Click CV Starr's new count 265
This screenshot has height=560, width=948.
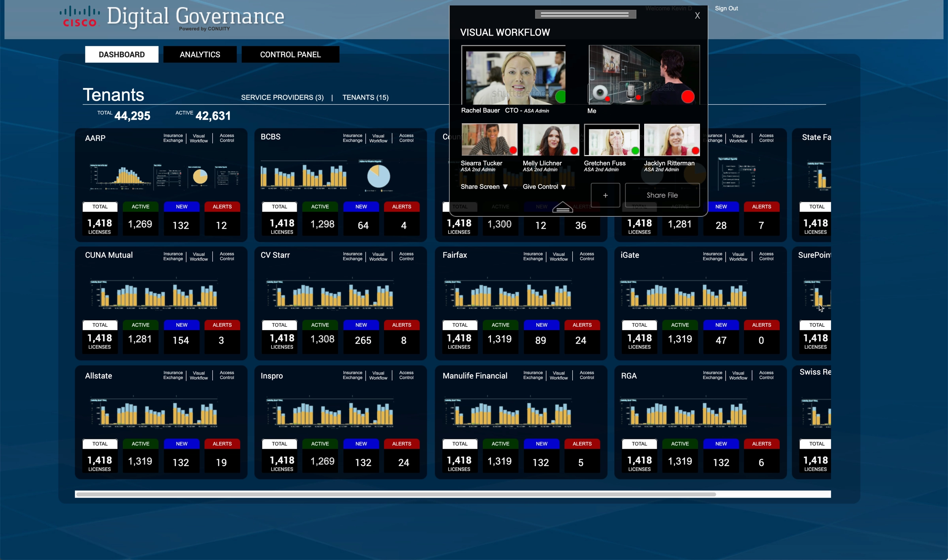(363, 340)
